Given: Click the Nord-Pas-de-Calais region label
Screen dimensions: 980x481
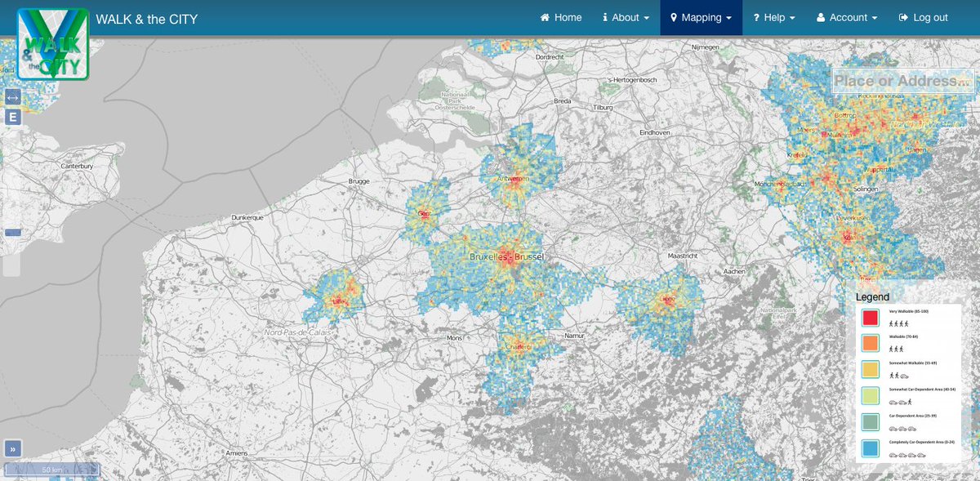Looking at the screenshot, I should pyautogui.click(x=296, y=332).
